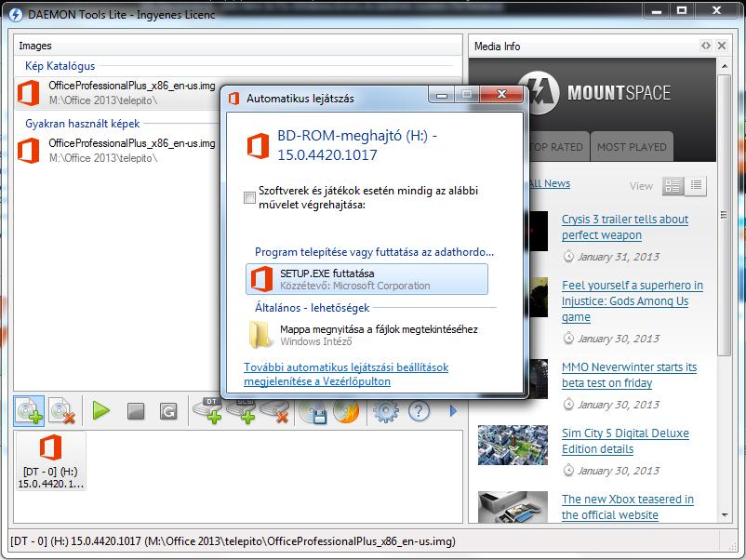Image resolution: width=746 pixels, height=560 pixels.
Task: Tick the Szoftverek és játékok checkbox
Action: point(249,197)
